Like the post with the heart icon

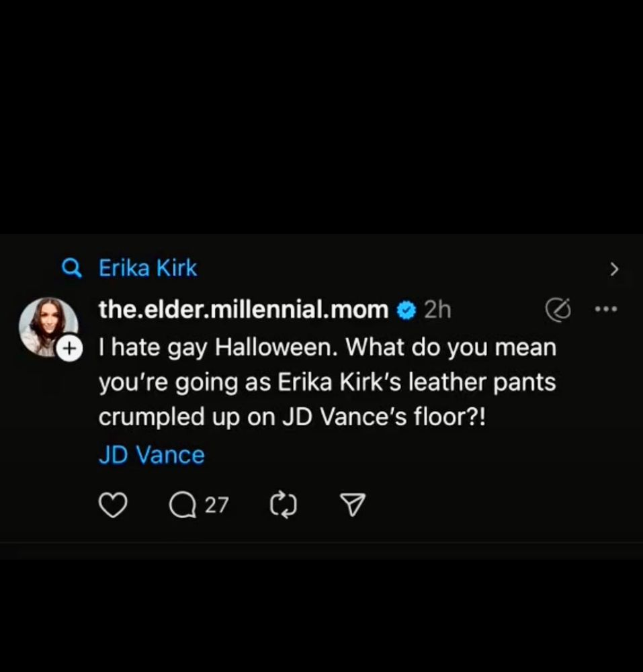point(113,505)
